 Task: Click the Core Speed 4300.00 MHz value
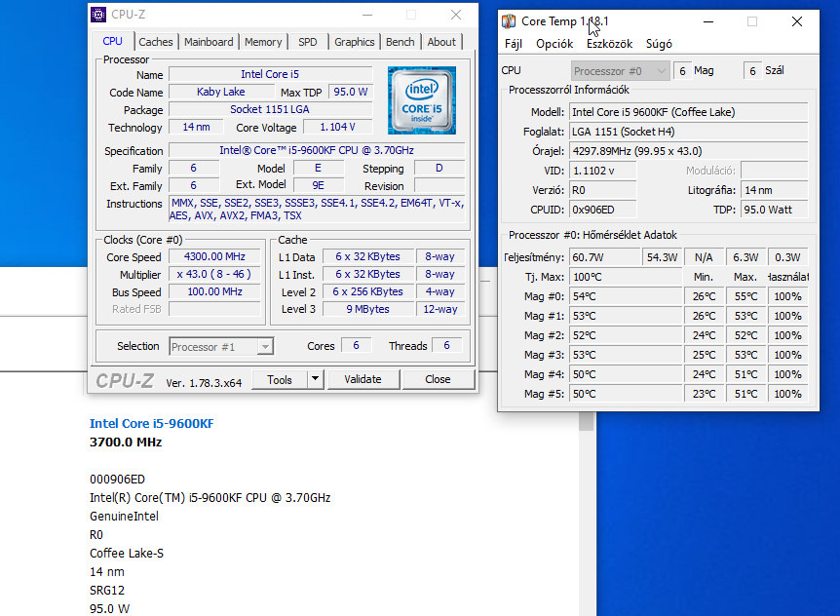coord(214,256)
